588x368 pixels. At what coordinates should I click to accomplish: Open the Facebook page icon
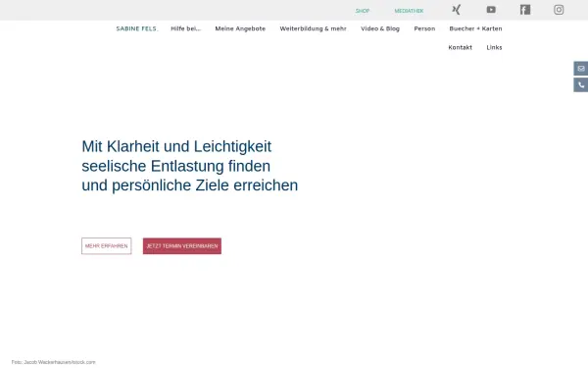coord(525,10)
